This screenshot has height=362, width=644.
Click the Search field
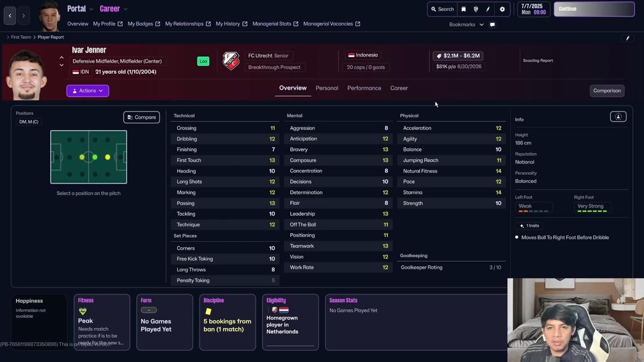442,9
